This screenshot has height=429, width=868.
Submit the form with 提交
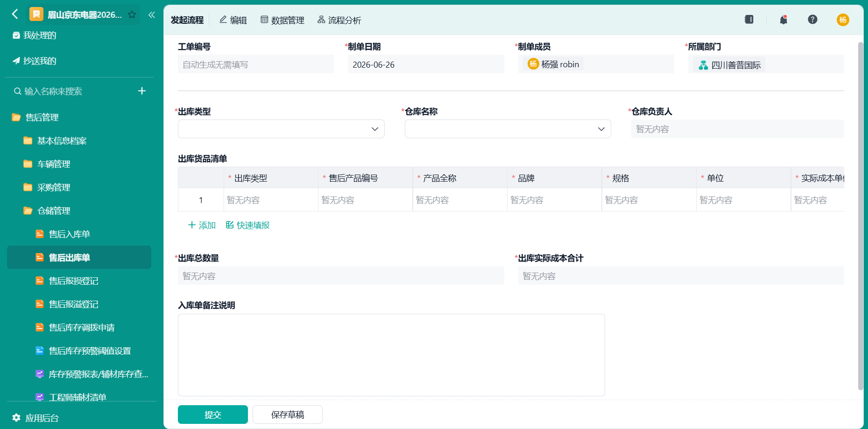point(213,415)
